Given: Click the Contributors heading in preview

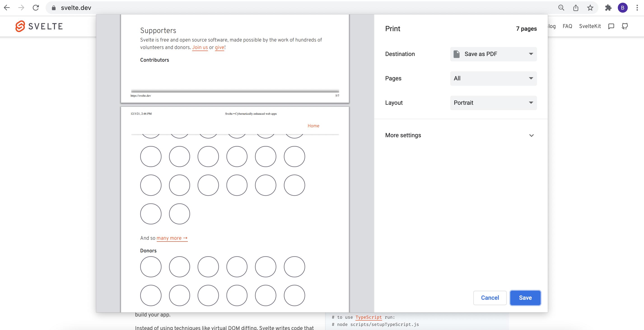Looking at the screenshot, I should [x=154, y=60].
